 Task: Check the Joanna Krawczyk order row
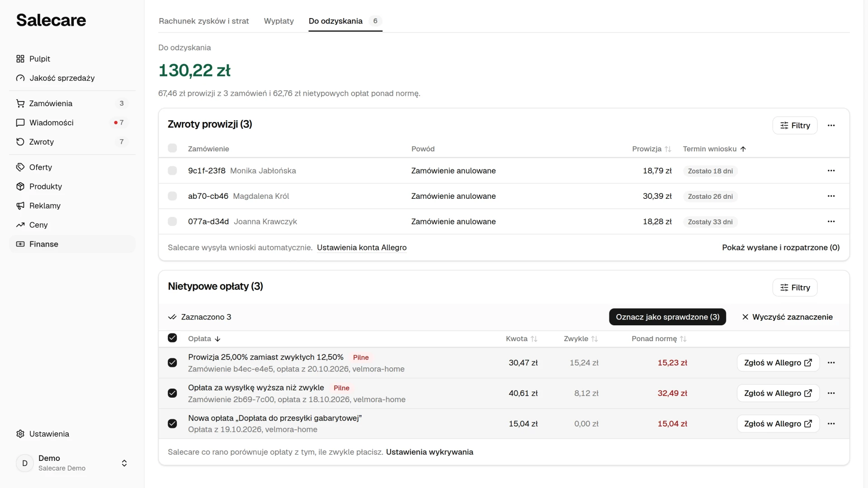(x=172, y=221)
